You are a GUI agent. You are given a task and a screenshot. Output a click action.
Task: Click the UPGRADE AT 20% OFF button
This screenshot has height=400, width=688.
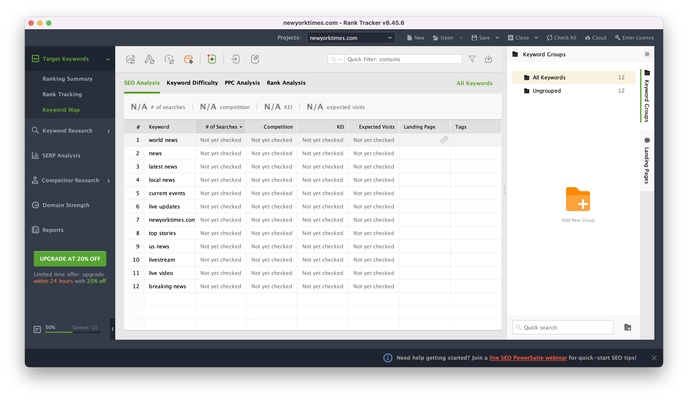(70, 259)
